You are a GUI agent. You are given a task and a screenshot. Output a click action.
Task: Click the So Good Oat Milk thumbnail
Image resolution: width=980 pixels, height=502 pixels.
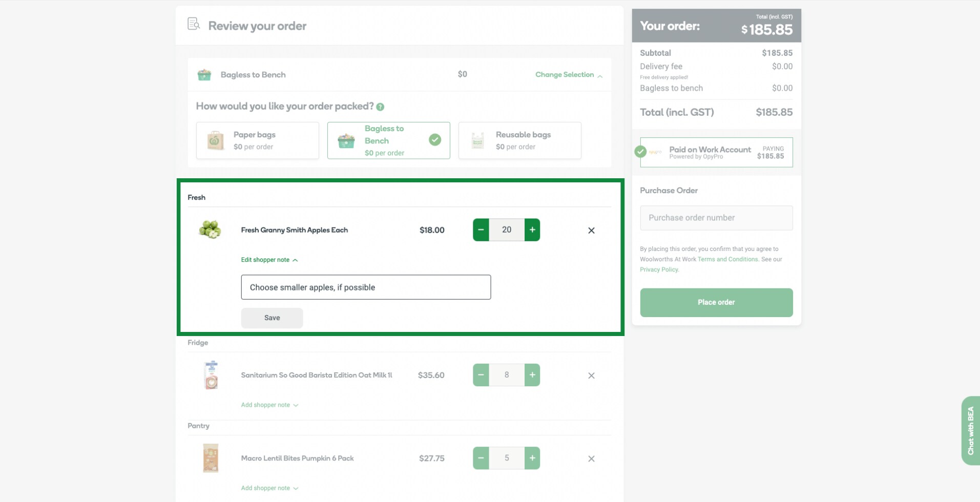(210, 374)
